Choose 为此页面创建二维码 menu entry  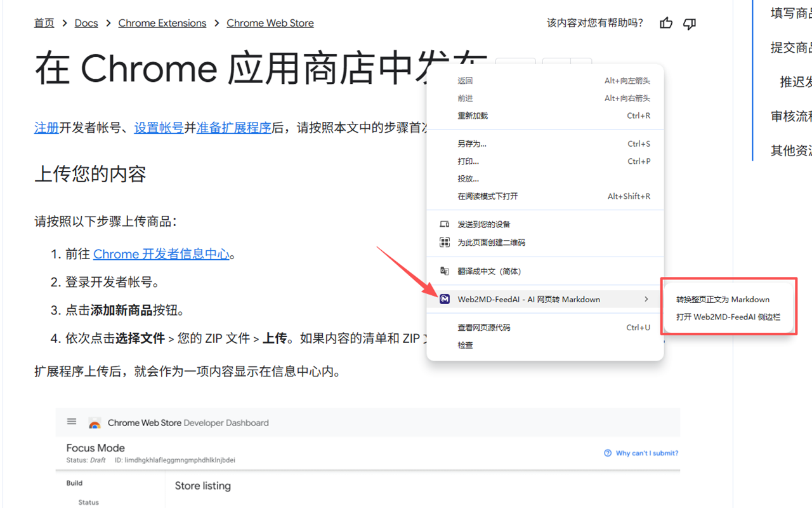545,242
